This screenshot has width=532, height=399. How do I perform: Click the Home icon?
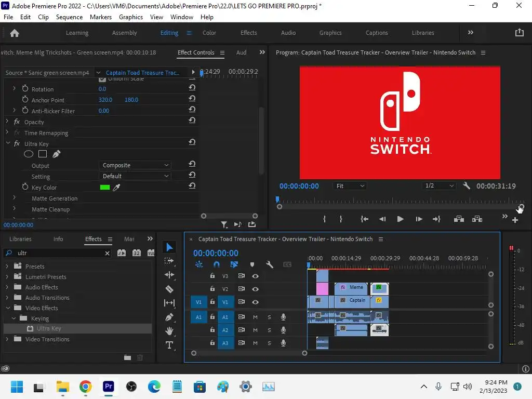[x=15, y=33]
